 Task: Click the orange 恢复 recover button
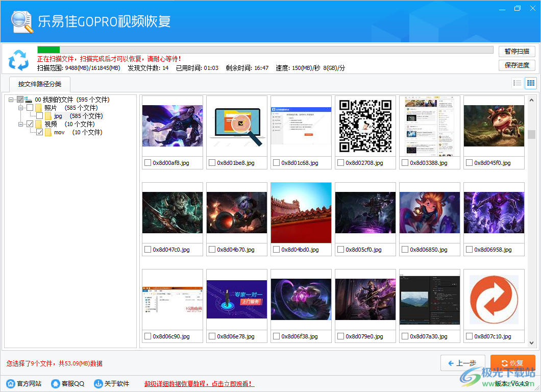513,363
